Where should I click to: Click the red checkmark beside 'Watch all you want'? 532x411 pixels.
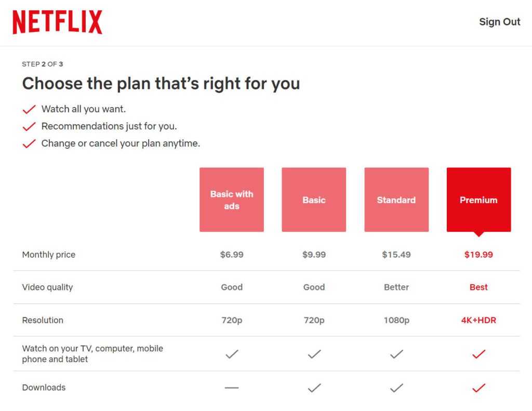tap(29, 109)
